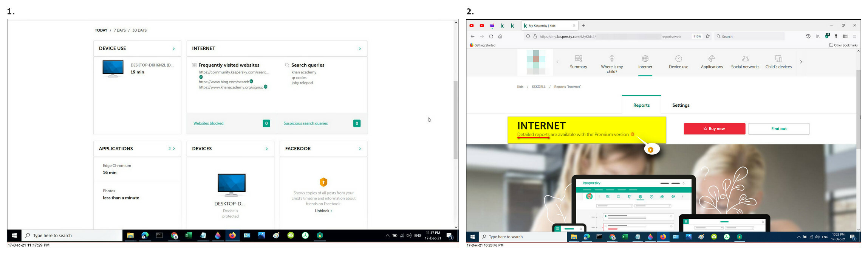This screenshot has width=868, height=255.
Task: Open the Firefox history clock icon
Action: [808, 36]
